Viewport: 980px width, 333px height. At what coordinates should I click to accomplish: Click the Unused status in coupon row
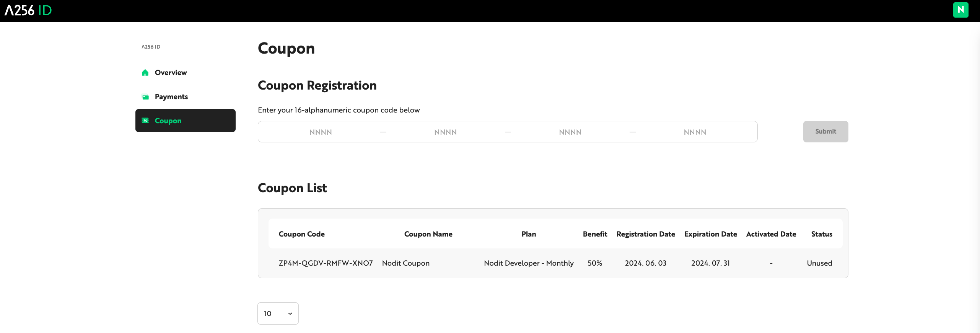pos(819,263)
